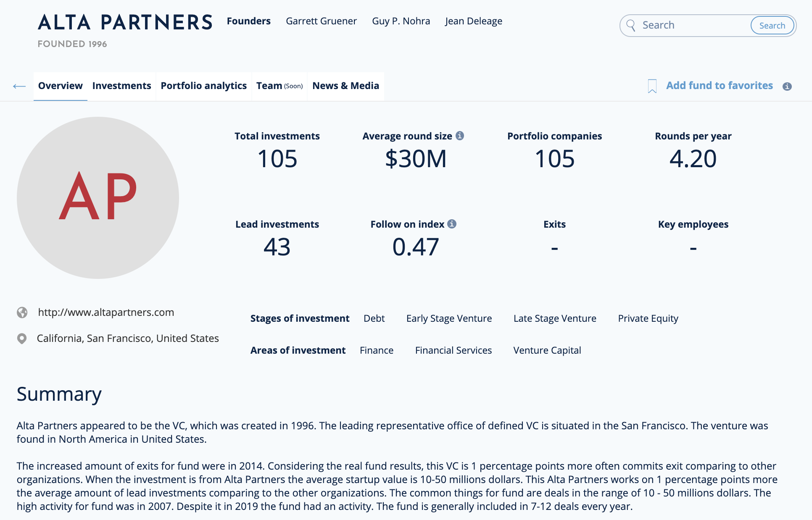Click the Portfolio companies value 105
Screen dimensions: 812x520
pyautogui.click(x=555, y=159)
